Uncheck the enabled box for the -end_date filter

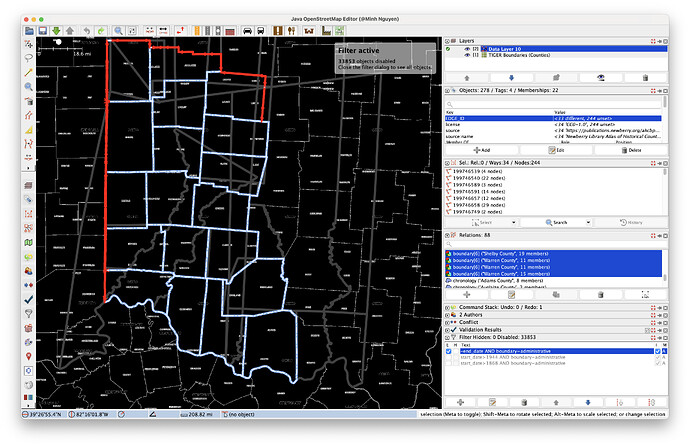448,351
